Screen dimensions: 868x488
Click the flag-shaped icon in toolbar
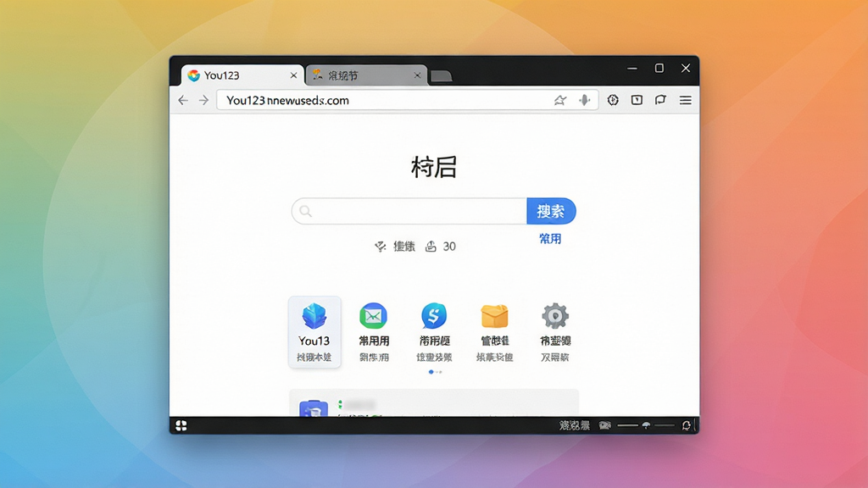click(660, 100)
